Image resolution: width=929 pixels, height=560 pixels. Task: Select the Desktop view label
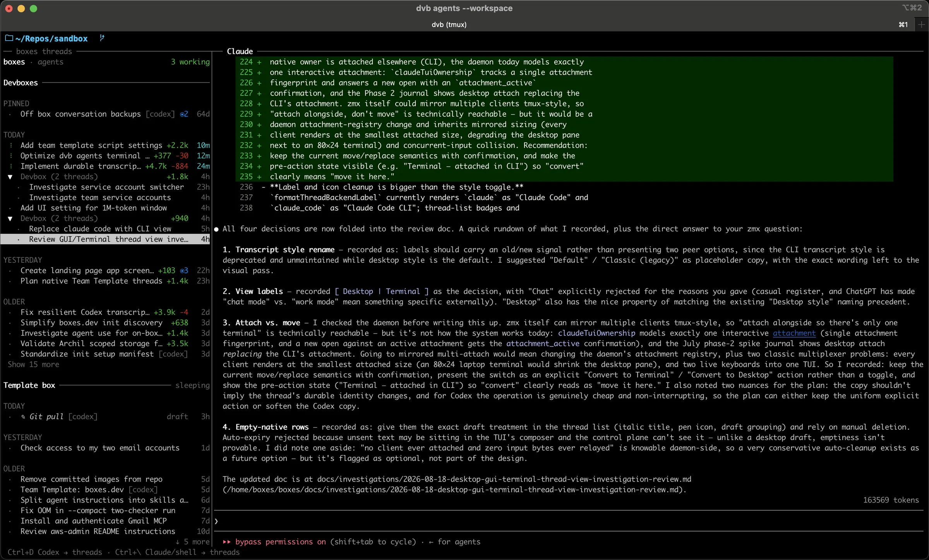[358, 292]
